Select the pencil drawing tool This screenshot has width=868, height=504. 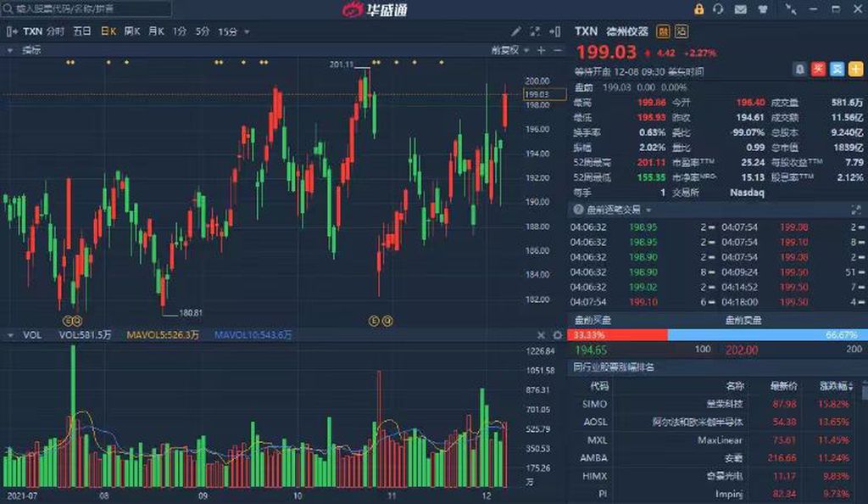[515, 31]
